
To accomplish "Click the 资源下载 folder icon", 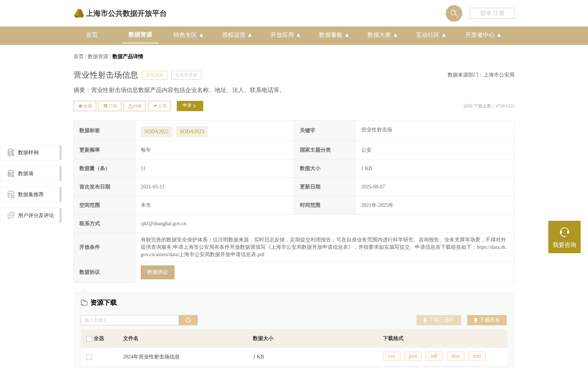I will click(84, 302).
